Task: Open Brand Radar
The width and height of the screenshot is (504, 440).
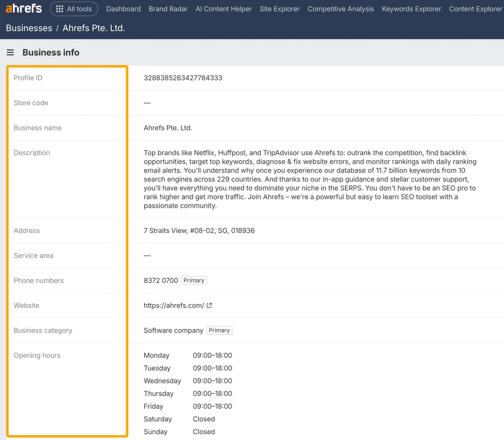Action: (168, 9)
